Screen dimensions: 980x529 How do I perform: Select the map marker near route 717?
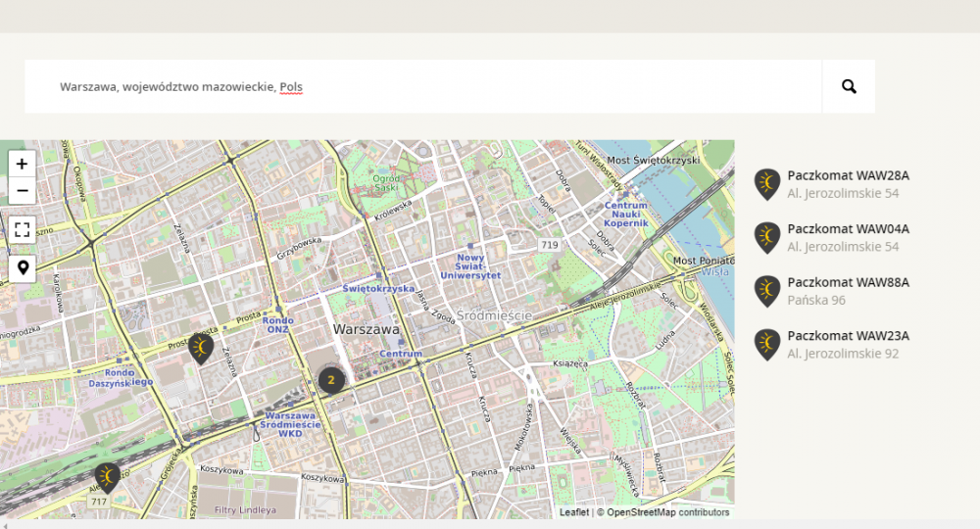coord(108,478)
